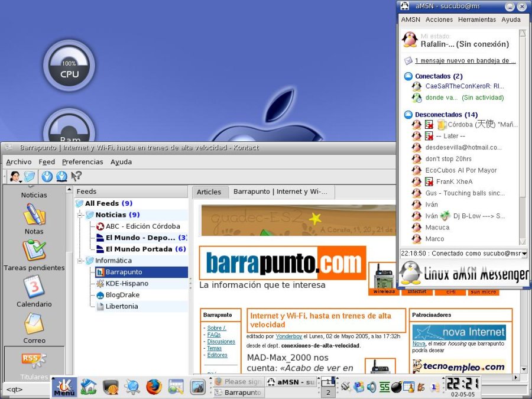The width and height of the screenshot is (532, 399).
Task: Click the Fetch All Feeds toolbar icon
Action: 61,176
